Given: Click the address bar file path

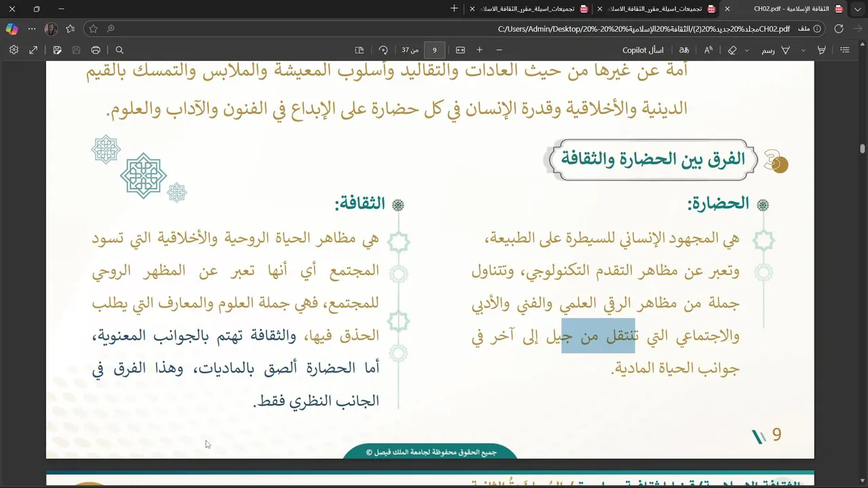Looking at the screenshot, I should (x=644, y=28).
